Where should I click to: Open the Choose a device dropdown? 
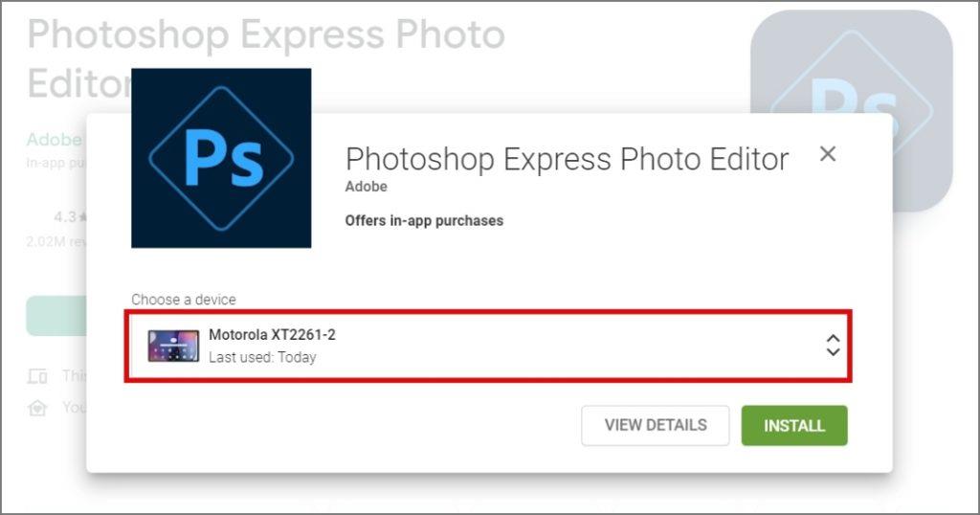coord(488,346)
